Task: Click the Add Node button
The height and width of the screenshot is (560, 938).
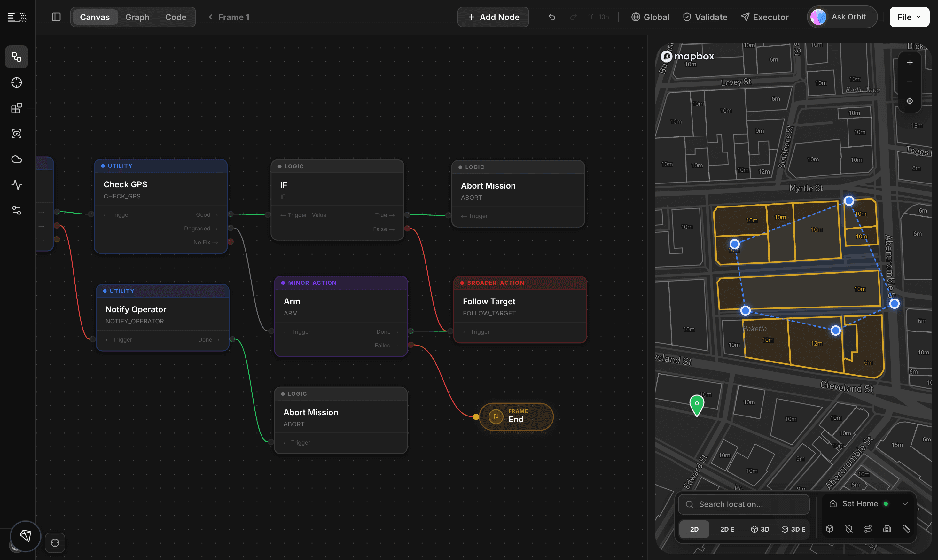Action: point(493,17)
